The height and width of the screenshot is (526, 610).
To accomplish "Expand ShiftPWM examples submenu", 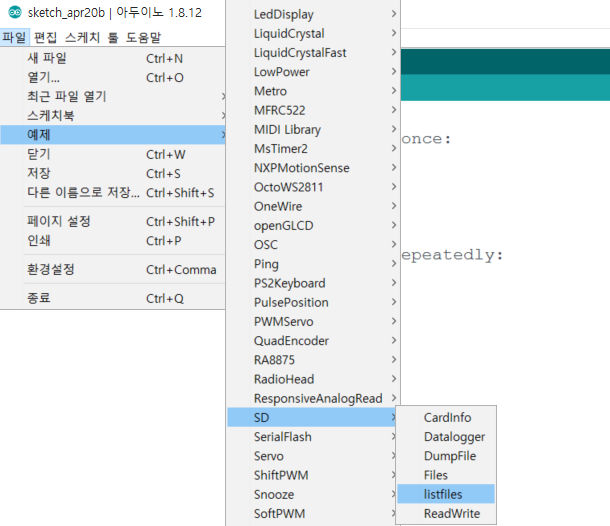I will (x=311, y=475).
